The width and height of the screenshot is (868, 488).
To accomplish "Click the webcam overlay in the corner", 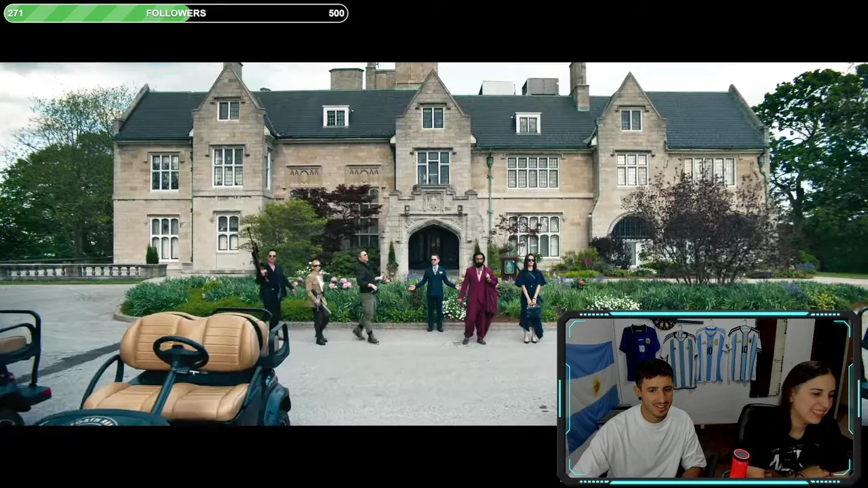I will click(x=709, y=397).
